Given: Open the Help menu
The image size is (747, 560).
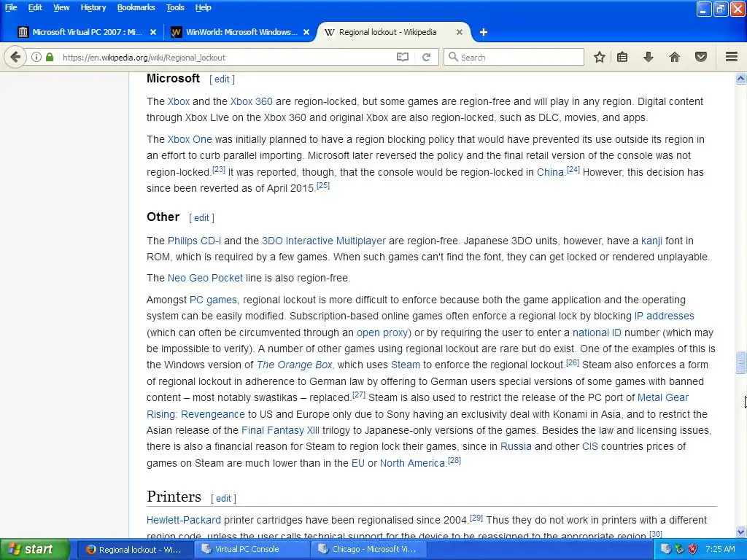Looking at the screenshot, I should point(203,7).
